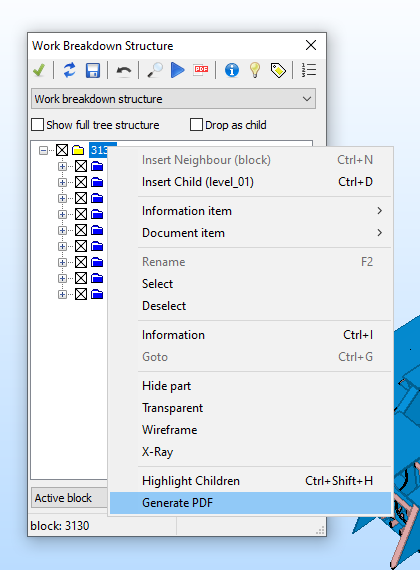Enable Show full tree structure checkbox

click(37, 125)
